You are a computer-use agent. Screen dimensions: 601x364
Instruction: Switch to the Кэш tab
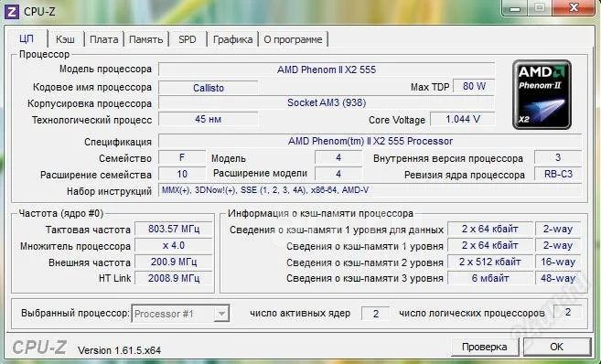65,39
